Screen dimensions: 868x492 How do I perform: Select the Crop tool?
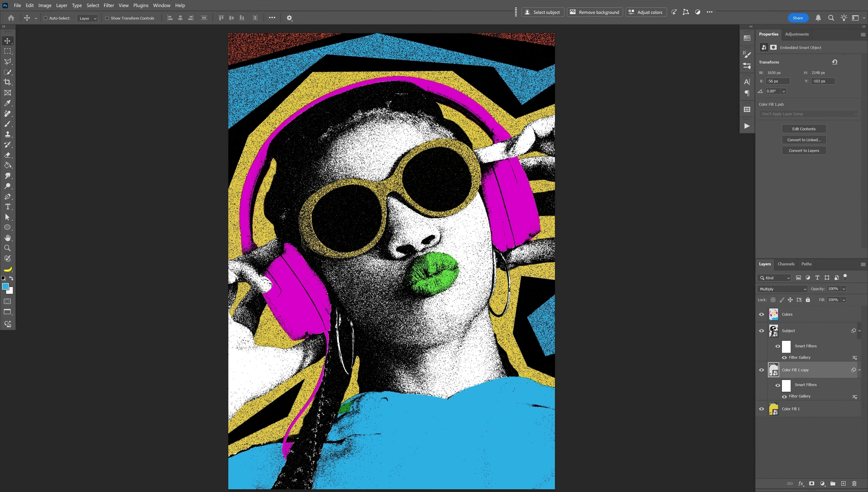(8, 82)
